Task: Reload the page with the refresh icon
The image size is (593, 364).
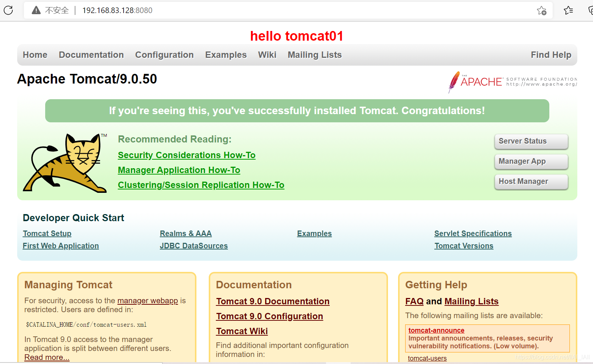Action: (8, 10)
